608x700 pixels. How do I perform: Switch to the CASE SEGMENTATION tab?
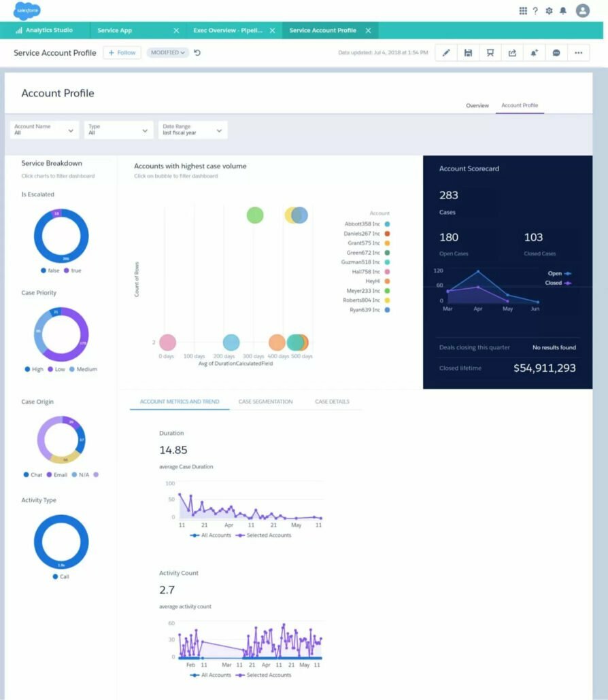(x=265, y=402)
